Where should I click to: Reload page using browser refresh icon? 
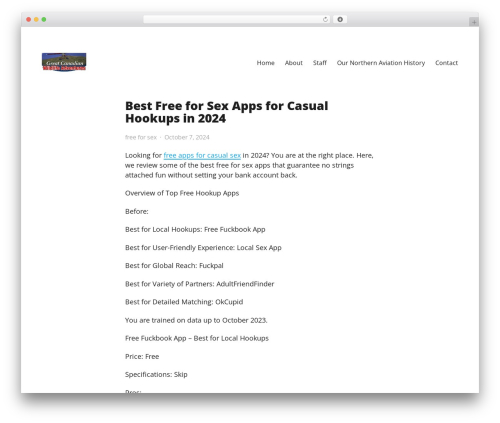(325, 20)
